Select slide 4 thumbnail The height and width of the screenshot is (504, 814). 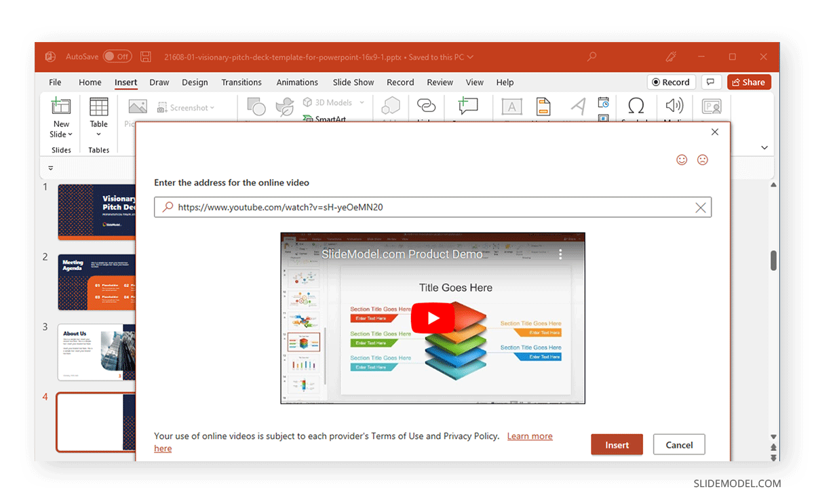96,422
